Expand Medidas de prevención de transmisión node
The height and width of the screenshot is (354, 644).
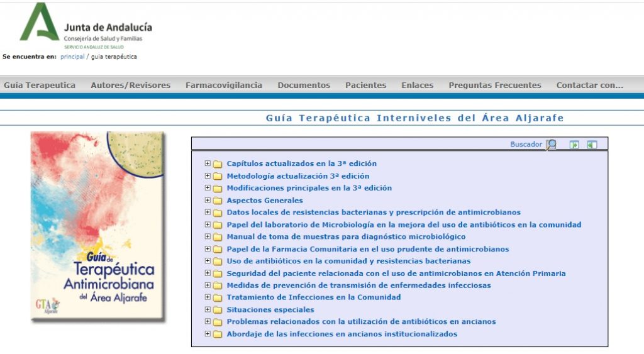(208, 285)
